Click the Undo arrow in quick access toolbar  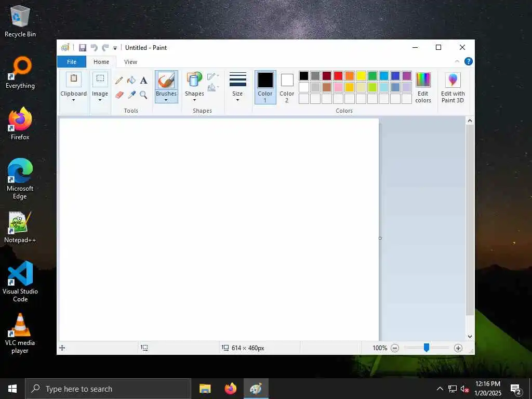tap(94, 48)
